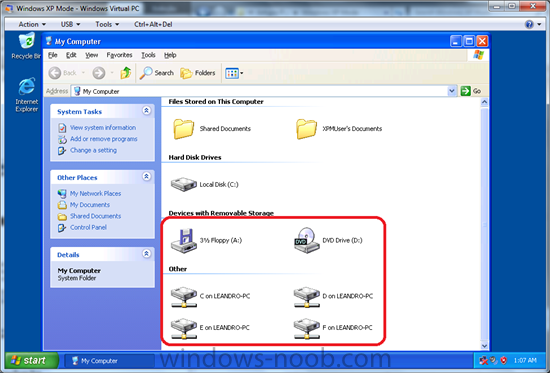550x373 pixels.
Task: Open the Local Disk (C:) drive icon
Action: [184, 184]
